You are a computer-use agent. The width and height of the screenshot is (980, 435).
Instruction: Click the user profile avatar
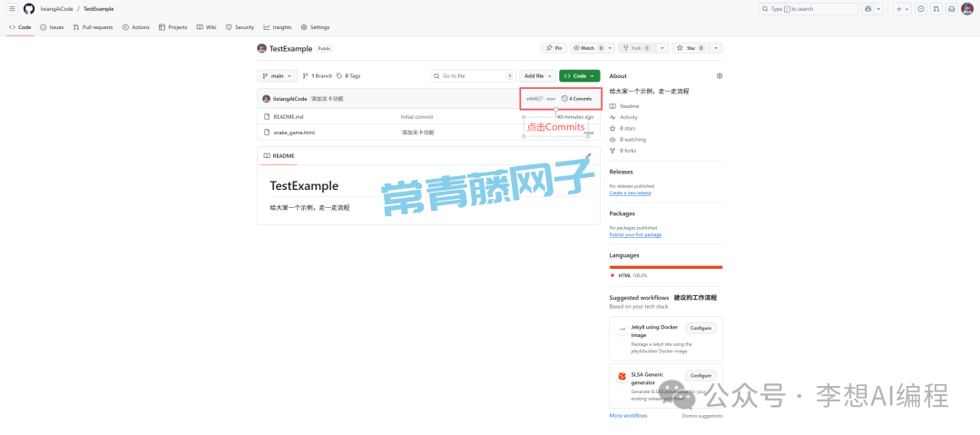coord(966,8)
